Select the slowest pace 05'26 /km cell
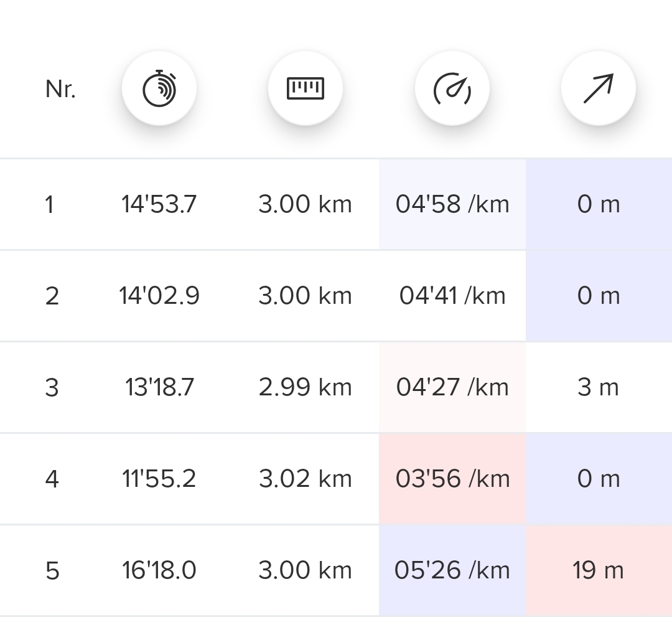 [452, 570]
